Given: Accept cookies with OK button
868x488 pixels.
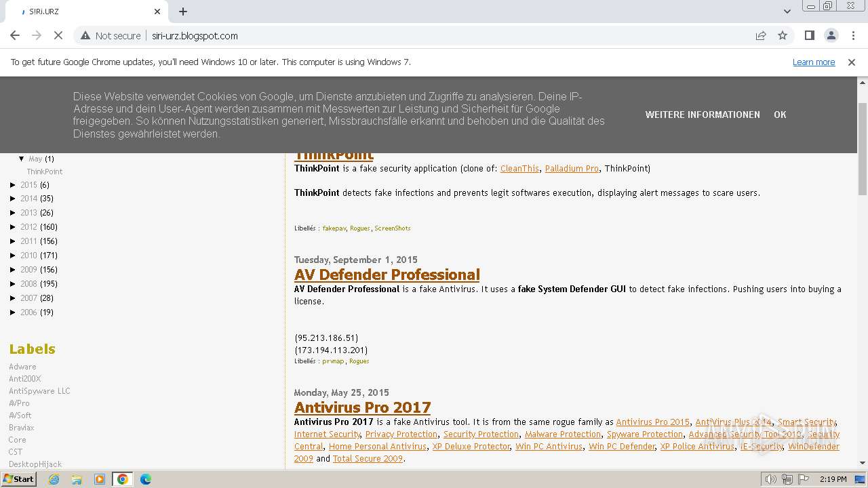Looking at the screenshot, I should point(780,115).
